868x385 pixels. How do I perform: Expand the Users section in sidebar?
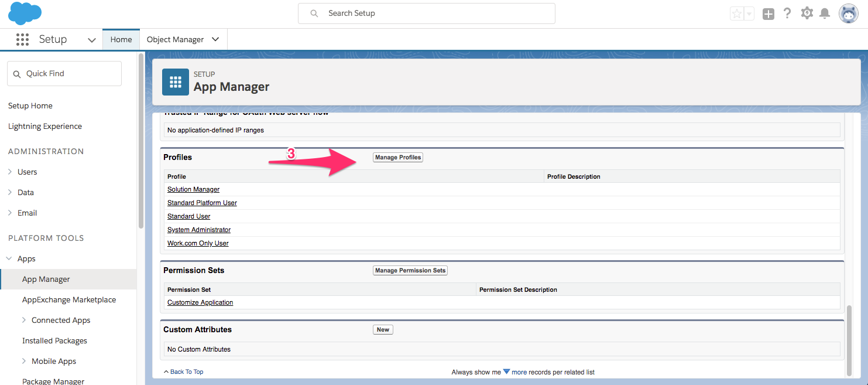pyautogui.click(x=11, y=172)
